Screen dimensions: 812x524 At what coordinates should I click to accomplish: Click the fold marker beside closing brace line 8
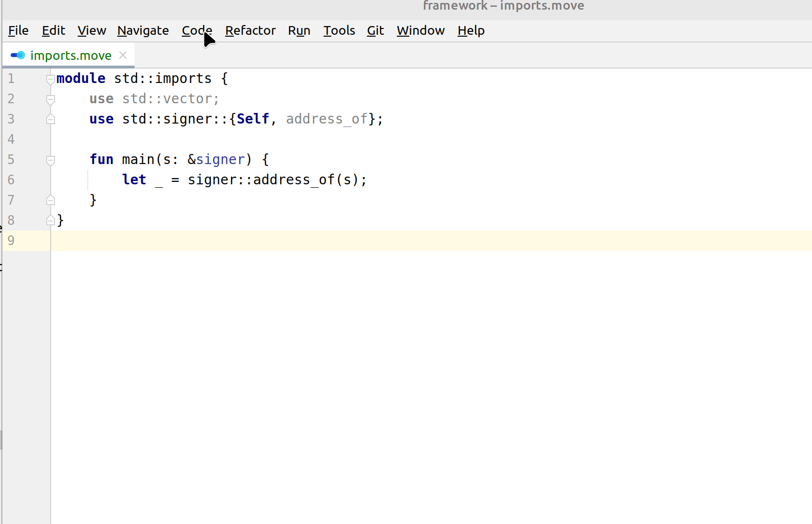pos(50,220)
